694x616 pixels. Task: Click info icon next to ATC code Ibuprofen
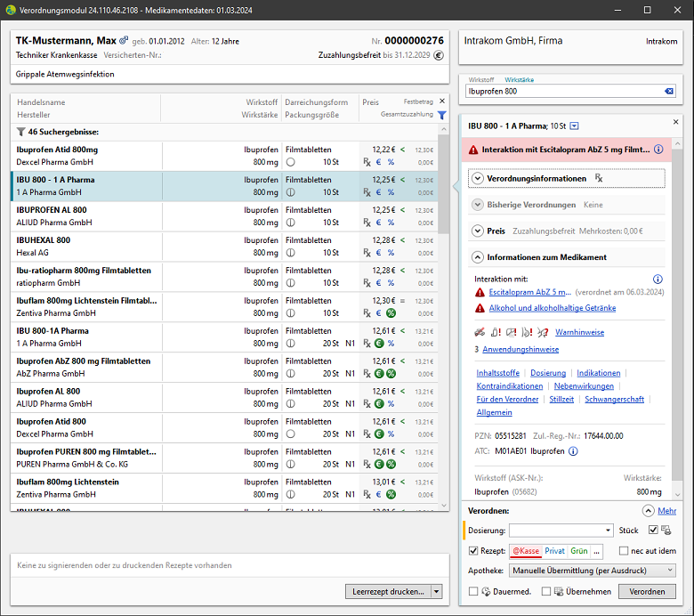[573, 451]
